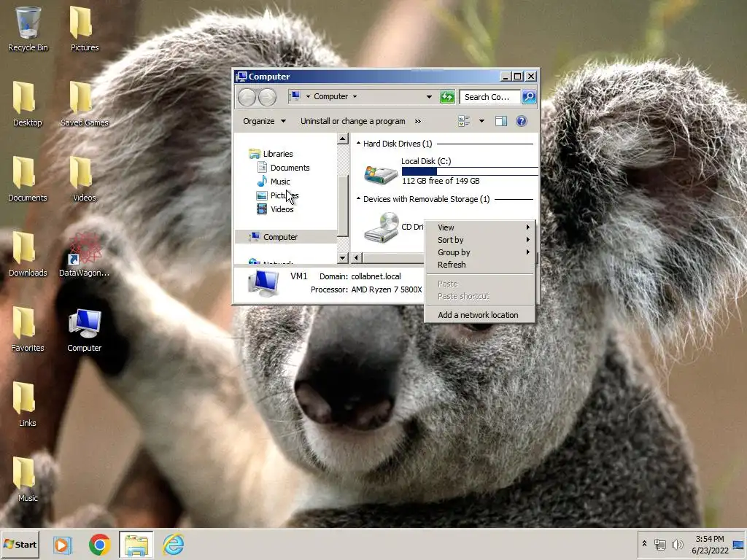The image size is (747, 560).
Task: Collapse the Hard Disk Drives group
Action: tap(358, 144)
